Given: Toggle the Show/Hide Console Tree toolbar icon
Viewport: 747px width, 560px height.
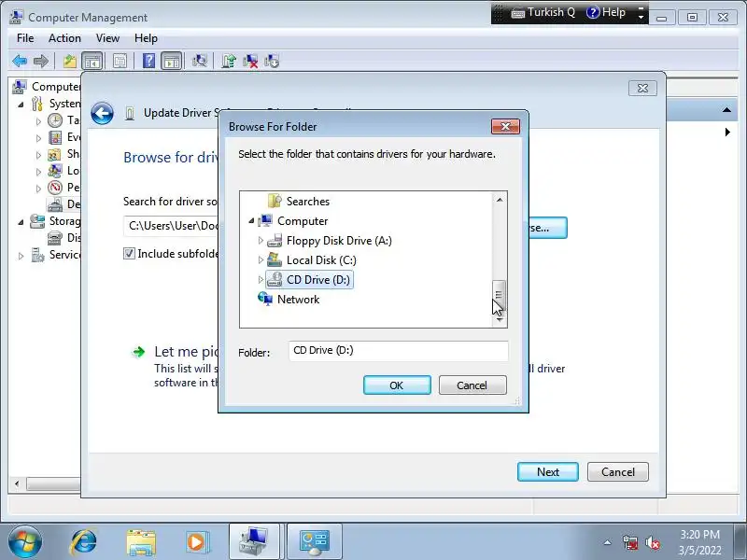Looking at the screenshot, I should pos(92,61).
